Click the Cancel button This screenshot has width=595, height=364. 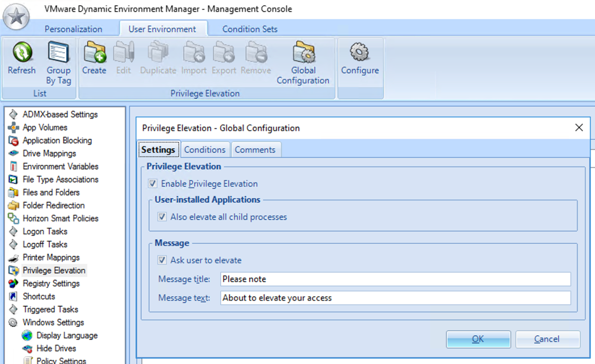pos(547,339)
